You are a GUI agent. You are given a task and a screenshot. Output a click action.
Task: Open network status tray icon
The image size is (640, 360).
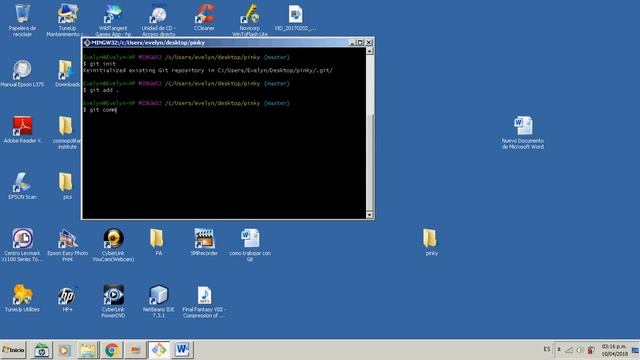point(569,350)
